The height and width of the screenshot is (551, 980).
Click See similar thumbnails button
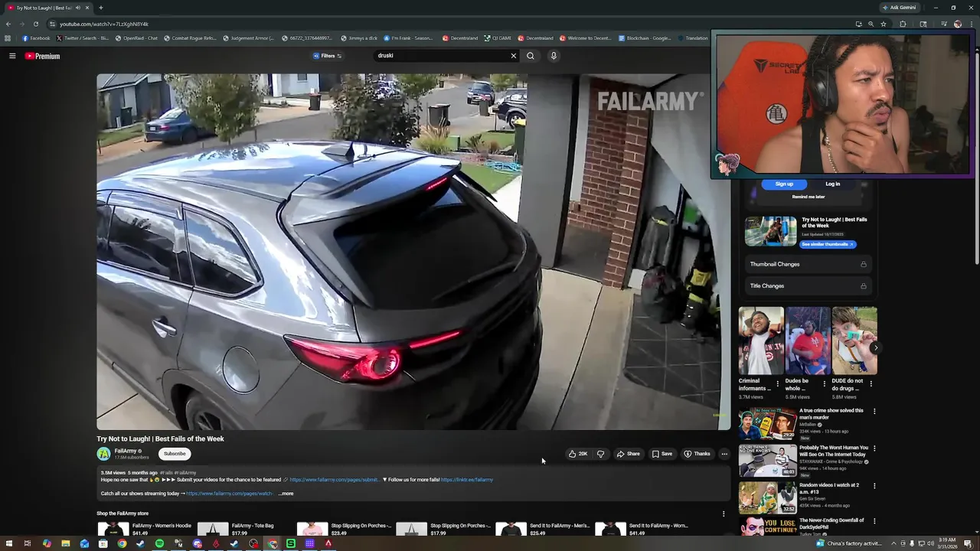pyautogui.click(x=828, y=244)
